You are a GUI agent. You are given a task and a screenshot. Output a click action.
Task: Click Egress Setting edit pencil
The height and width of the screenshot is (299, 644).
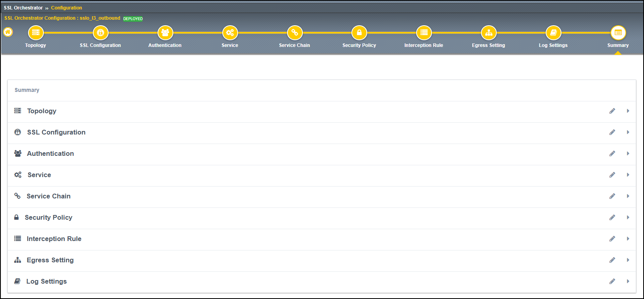tap(612, 260)
